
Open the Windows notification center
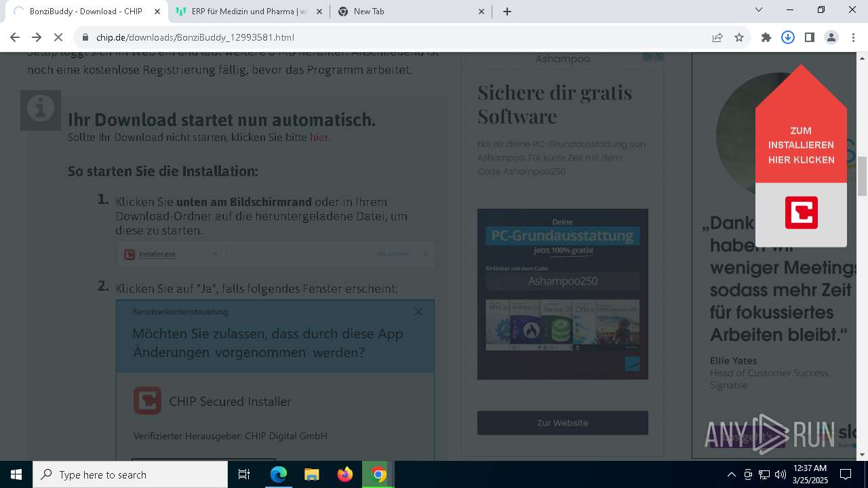tap(846, 474)
